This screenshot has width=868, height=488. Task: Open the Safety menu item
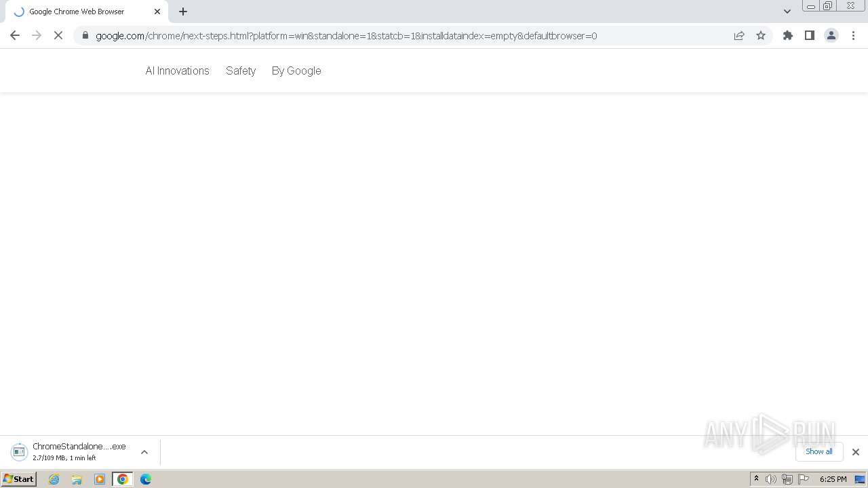[x=241, y=70]
